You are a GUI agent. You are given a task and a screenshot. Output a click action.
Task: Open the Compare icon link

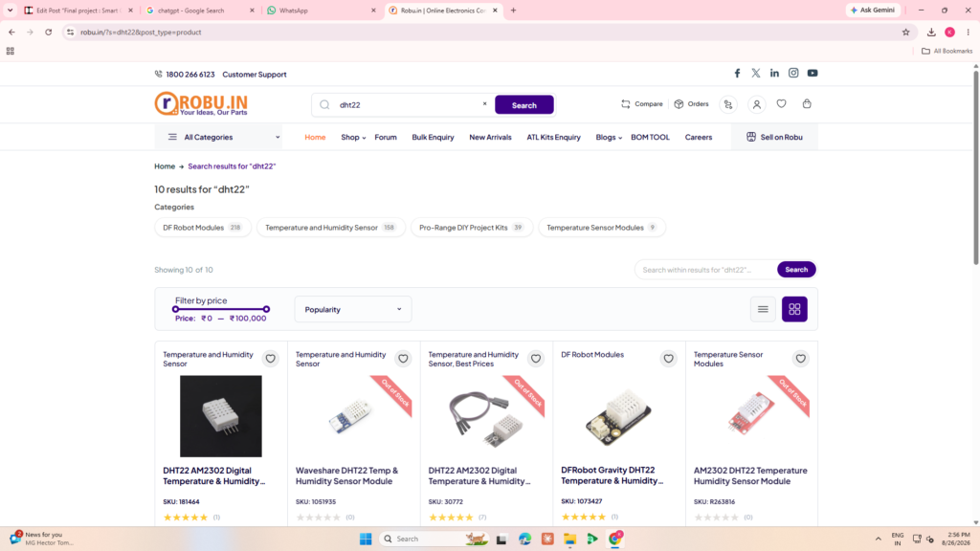[626, 104]
